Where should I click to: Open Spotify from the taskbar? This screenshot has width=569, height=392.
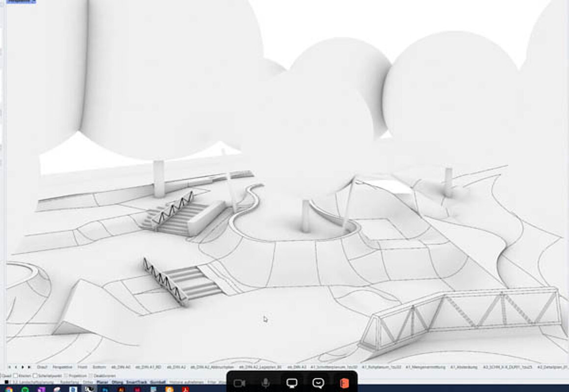[x=25, y=390]
